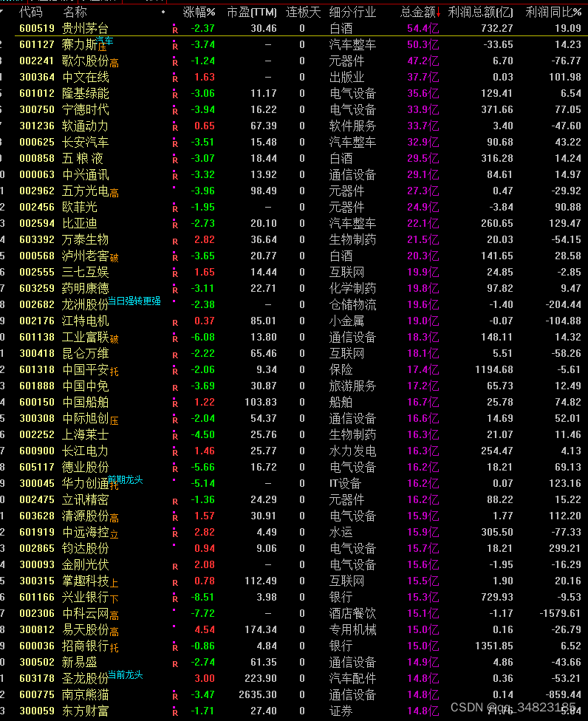
Task: Click the 上 tag next to 掌趣科技
Action: point(114,584)
